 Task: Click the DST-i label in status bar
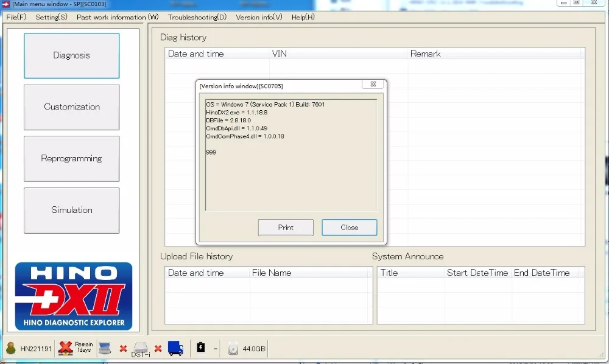(141, 354)
